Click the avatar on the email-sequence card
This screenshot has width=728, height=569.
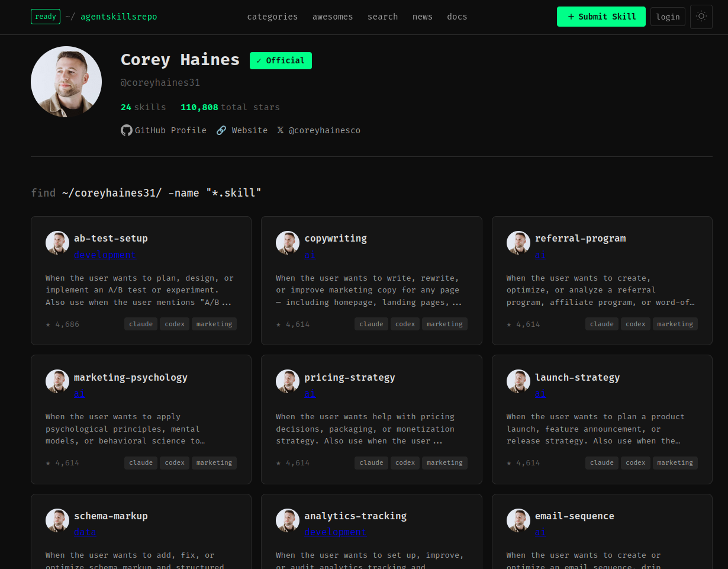point(518,520)
